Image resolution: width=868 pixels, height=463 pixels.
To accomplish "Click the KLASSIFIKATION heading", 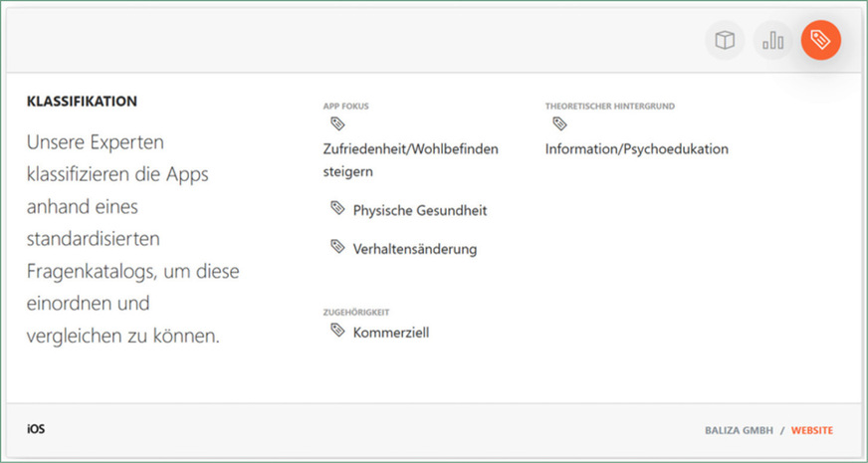I will (82, 102).
